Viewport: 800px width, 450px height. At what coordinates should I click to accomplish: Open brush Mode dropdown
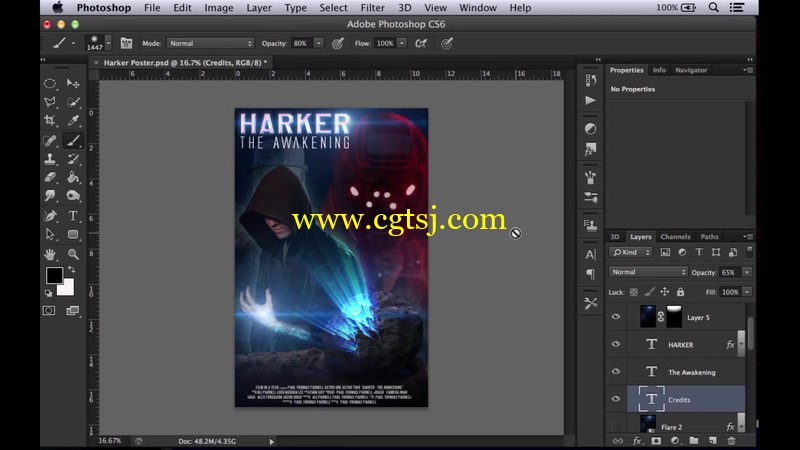point(210,43)
